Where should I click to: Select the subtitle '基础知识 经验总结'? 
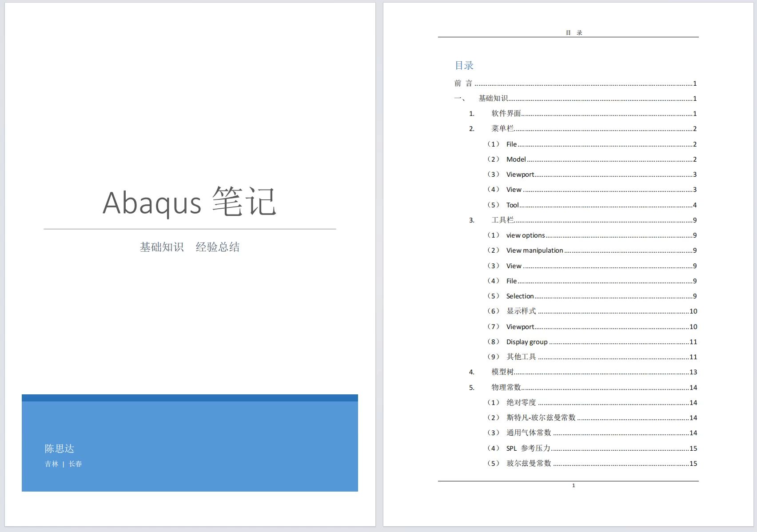tap(190, 247)
